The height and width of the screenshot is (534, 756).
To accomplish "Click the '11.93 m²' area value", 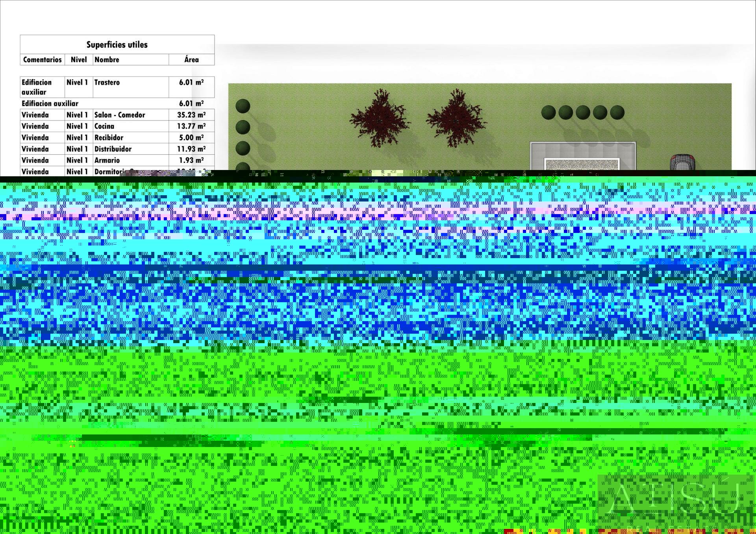I will [191, 149].
